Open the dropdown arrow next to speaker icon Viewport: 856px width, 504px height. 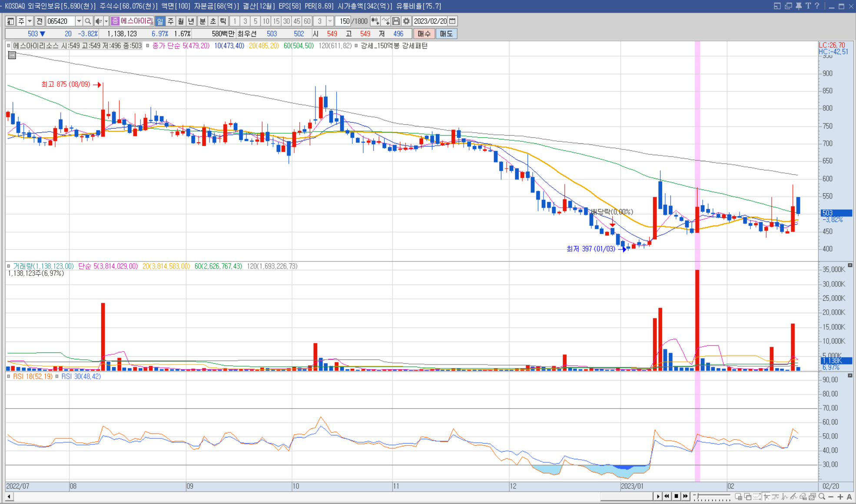(x=106, y=21)
